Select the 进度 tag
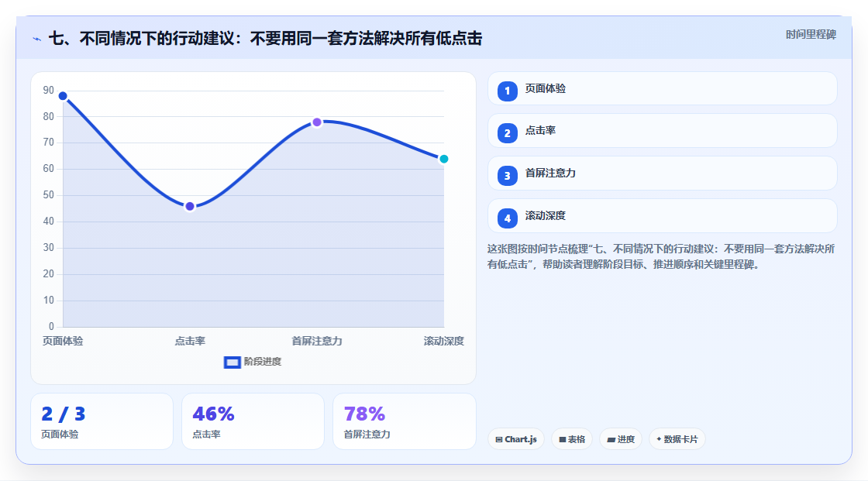 [621, 439]
